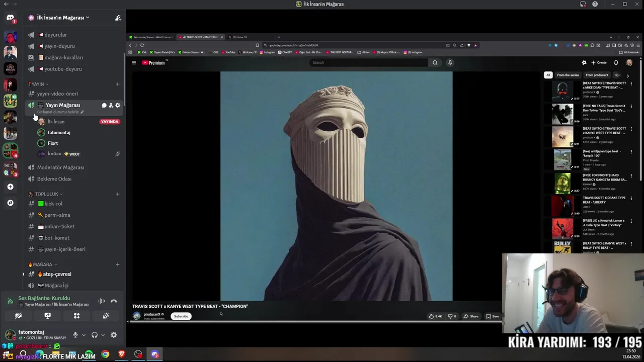Screen dimensions: 644x362
Task: Click YouTube Premium logo
Action: click(x=153, y=63)
